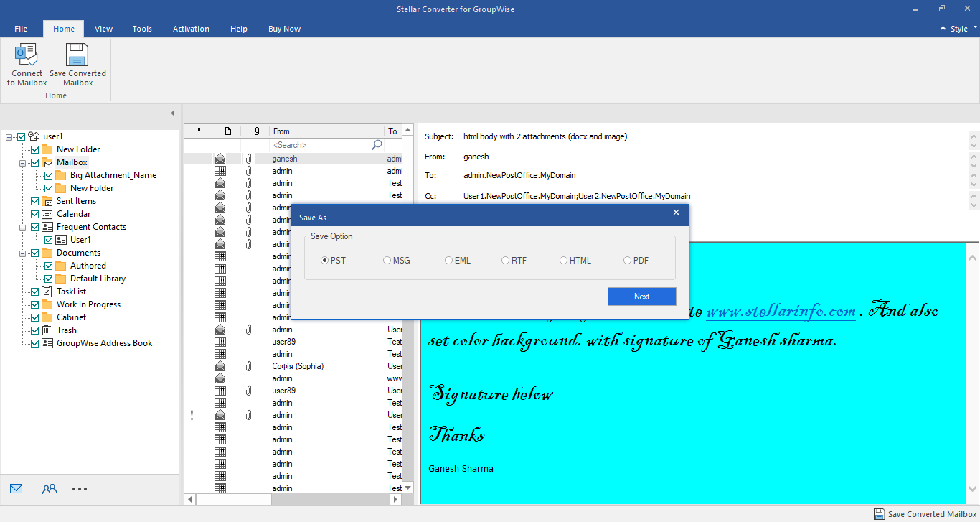Click the envelope icon in the ganesh row
Screen dimensions: 980x522
(220, 159)
